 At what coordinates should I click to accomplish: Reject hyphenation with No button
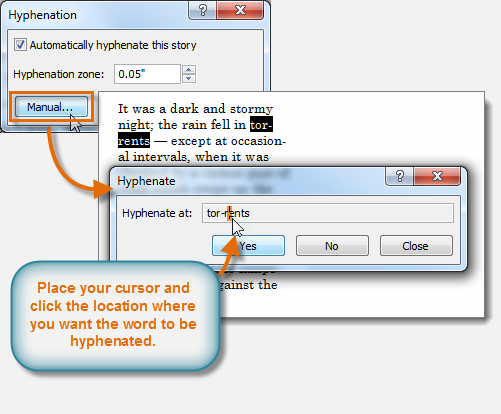332,246
